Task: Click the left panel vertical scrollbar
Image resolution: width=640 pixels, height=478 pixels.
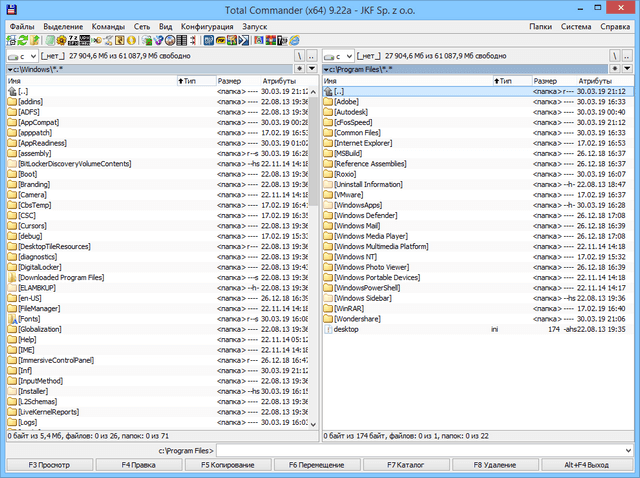Action: (313, 250)
